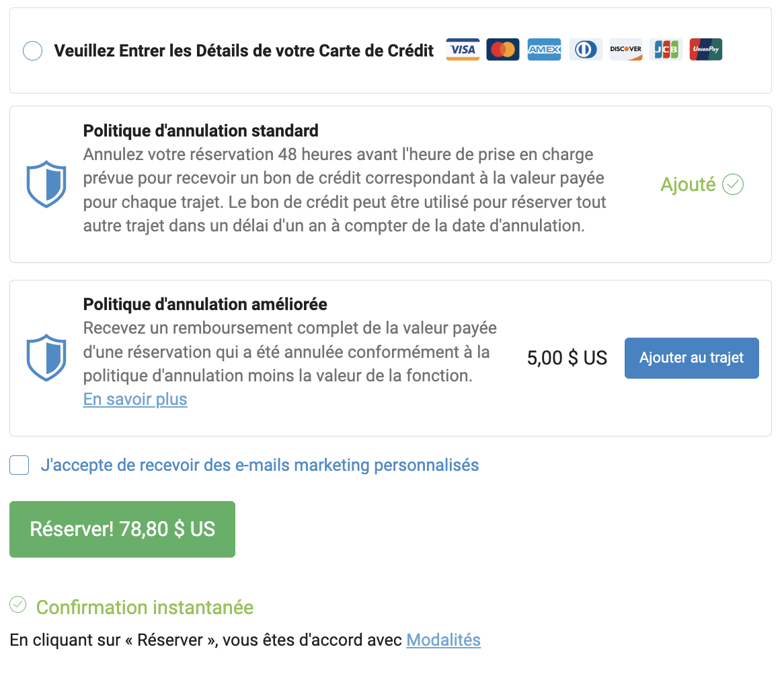Click Ajouter au trajet button
The height and width of the screenshot is (678, 784).
691,358
